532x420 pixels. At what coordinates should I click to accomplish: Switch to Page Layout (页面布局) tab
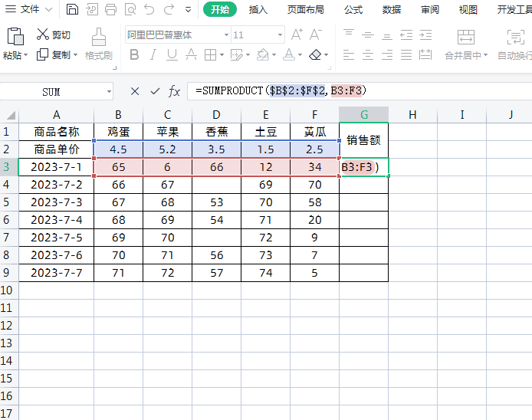pos(305,10)
